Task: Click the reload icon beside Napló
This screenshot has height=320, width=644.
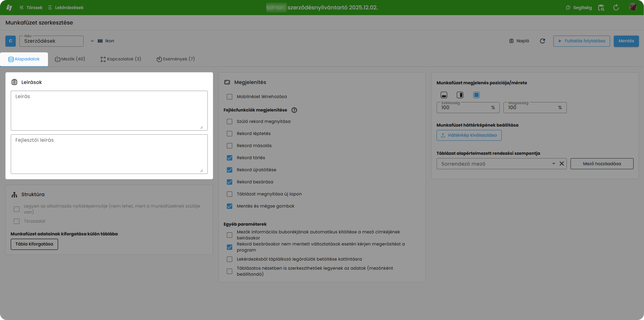Action: click(542, 41)
